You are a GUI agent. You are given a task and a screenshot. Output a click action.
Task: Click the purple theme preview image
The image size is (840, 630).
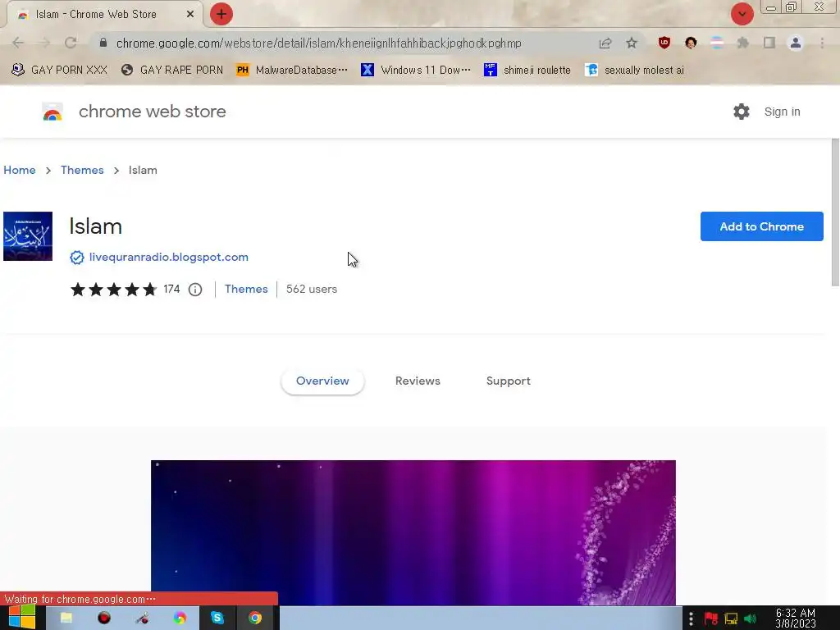413,532
